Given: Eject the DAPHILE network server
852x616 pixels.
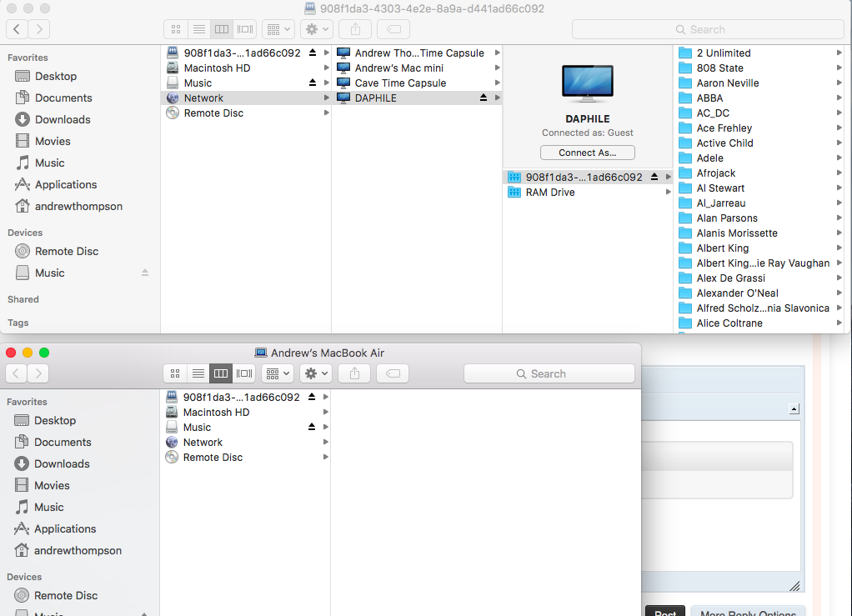Looking at the screenshot, I should click(x=484, y=98).
